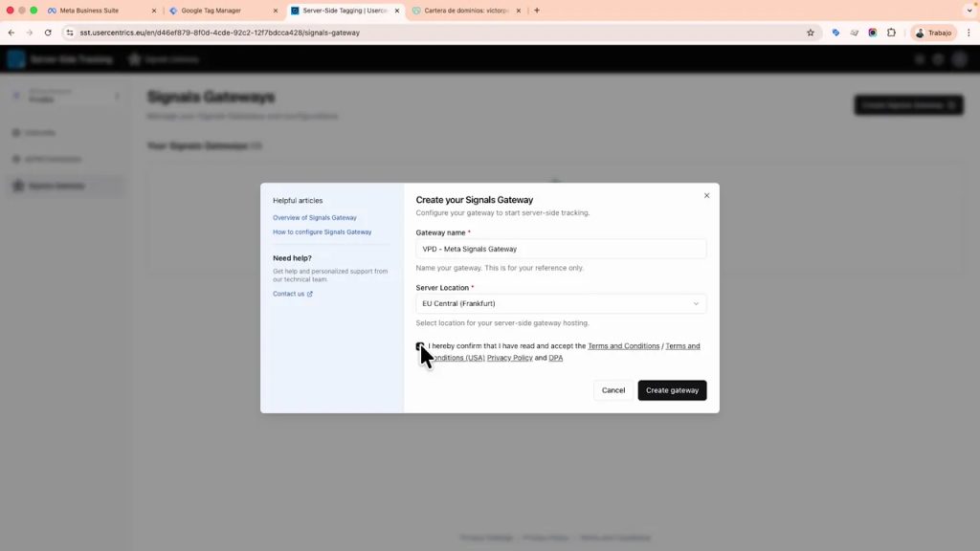Viewport: 980px width, 551px height.
Task: Open Overview of Signals Gateway article
Action: tap(314, 218)
